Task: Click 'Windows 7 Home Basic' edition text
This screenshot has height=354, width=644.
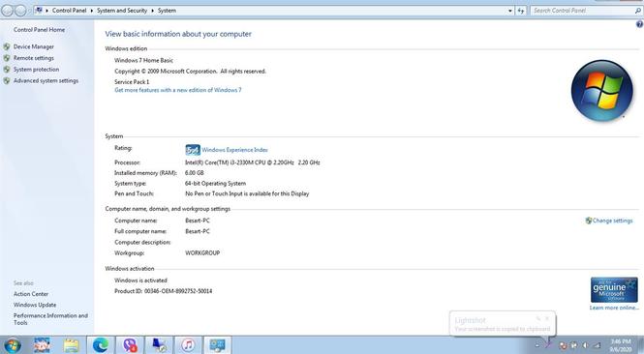Action: click(143, 60)
